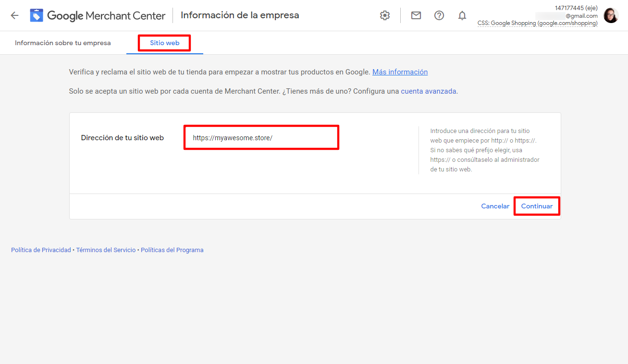Go back with the left arrow icon
Screen dimensions: 628x364
coord(14,15)
